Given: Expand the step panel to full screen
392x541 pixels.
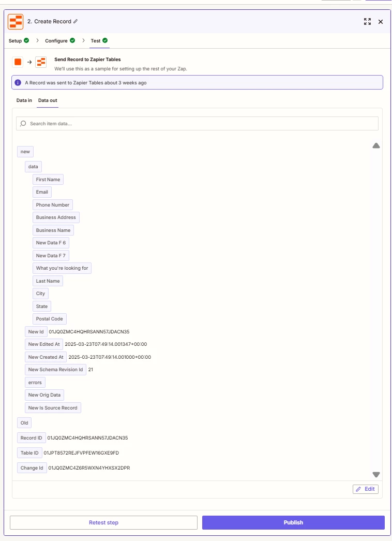Looking at the screenshot, I should point(368,22).
